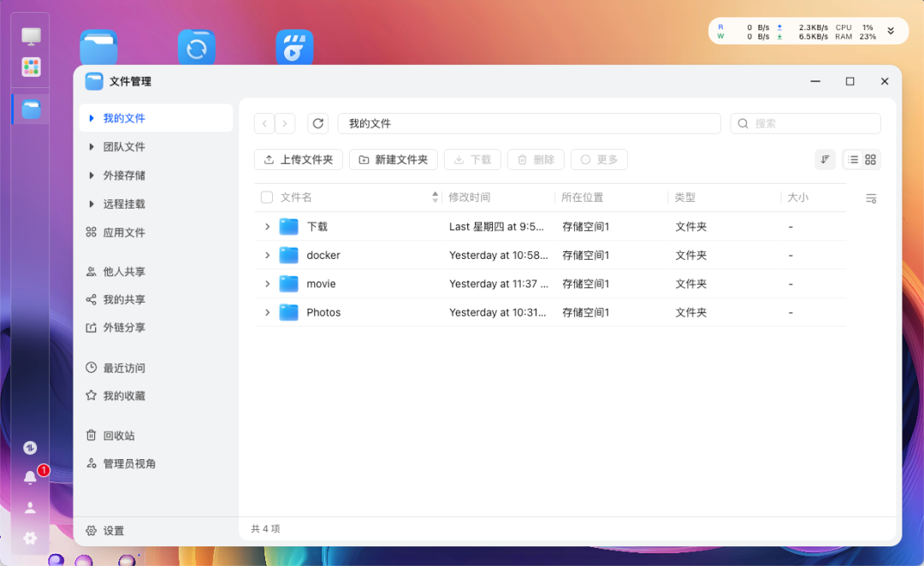Open the 更多 menu
This screenshot has width=924, height=566.
[x=599, y=159]
